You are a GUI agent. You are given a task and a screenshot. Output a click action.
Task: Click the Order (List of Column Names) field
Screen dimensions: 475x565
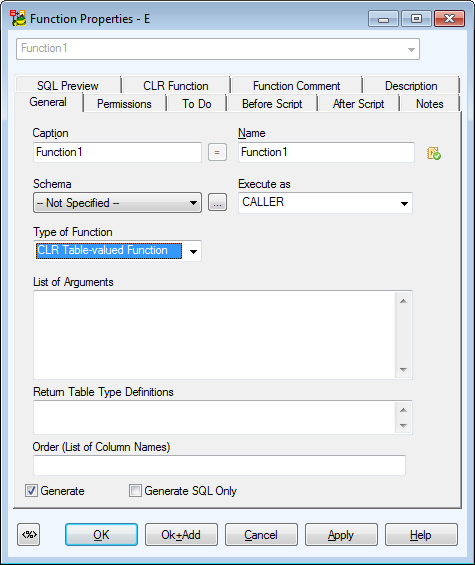[219, 465]
